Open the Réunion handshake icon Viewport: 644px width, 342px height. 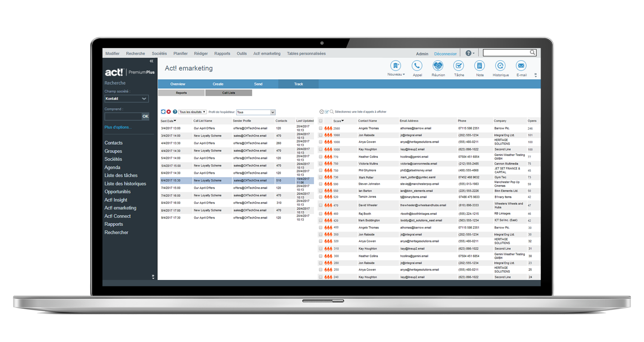coord(438,66)
